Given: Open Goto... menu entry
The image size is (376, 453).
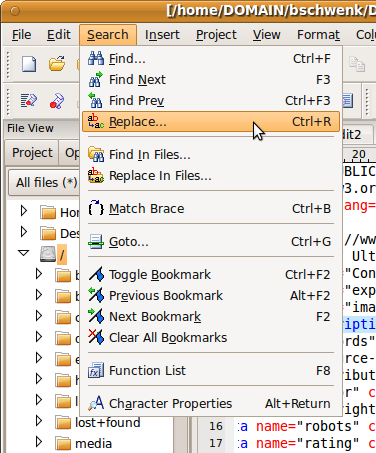Looking at the screenshot, I should tap(211, 242).
